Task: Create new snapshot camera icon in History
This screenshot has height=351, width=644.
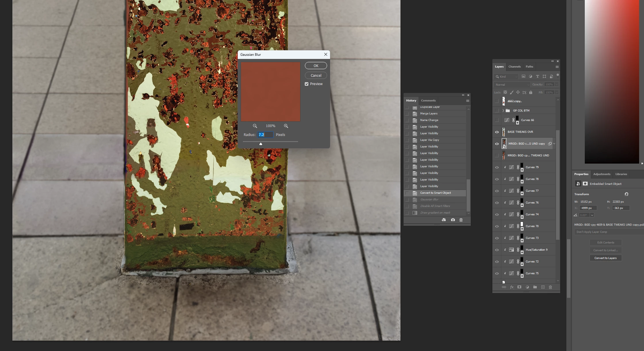Action: pyautogui.click(x=453, y=220)
